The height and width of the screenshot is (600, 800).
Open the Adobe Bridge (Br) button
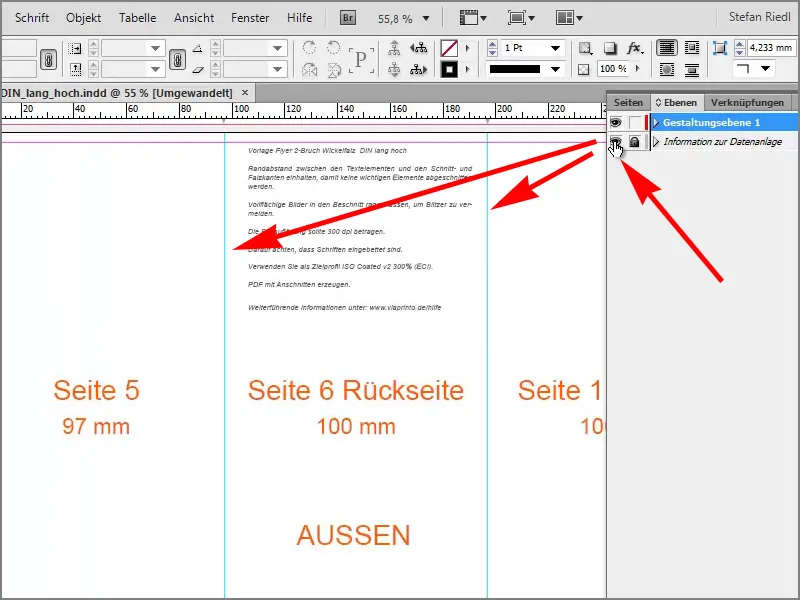pyautogui.click(x=348, y=18)
